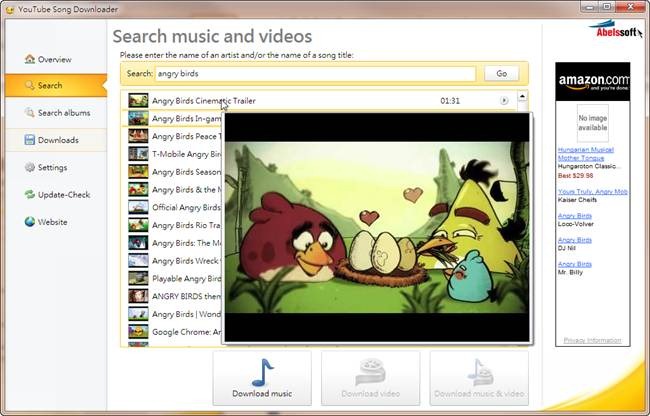Select Angry Birds Cinematic Trailer result
Image resolution: width=650 pixels, height=416 pixels.
(x=319, y=101)
